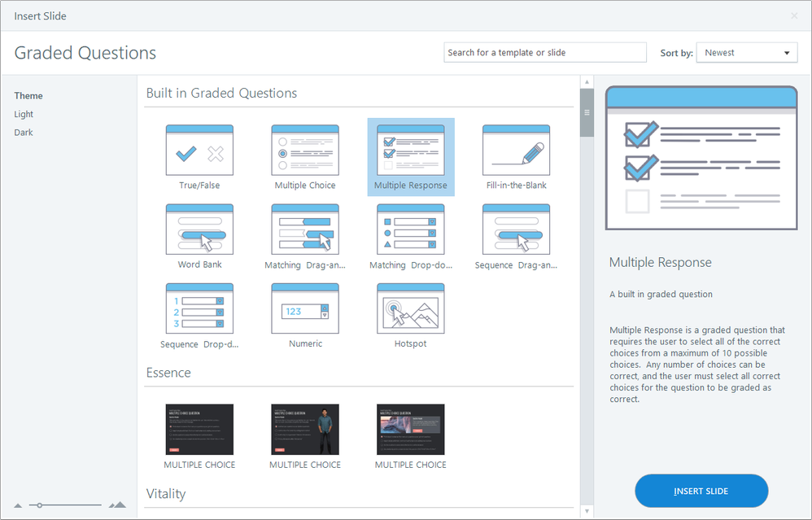The height and width of the screenshot is (520, 812).
Task: Select first Essence MULTIPLE CHOICE text-only template
Action: pyautogui.click(x=199, y=430)
